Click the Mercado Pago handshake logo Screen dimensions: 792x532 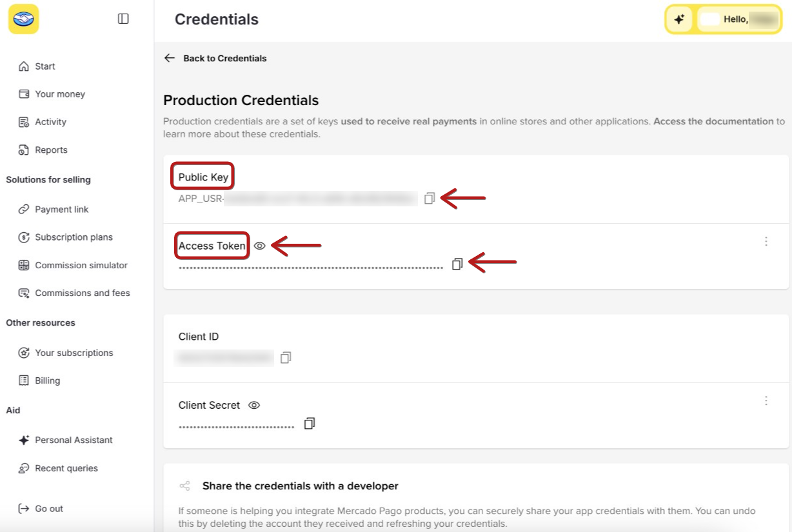point(24,19)
